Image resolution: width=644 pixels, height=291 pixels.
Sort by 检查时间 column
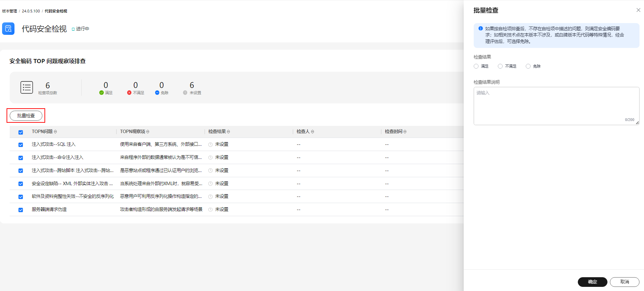(x=405, y=132)
